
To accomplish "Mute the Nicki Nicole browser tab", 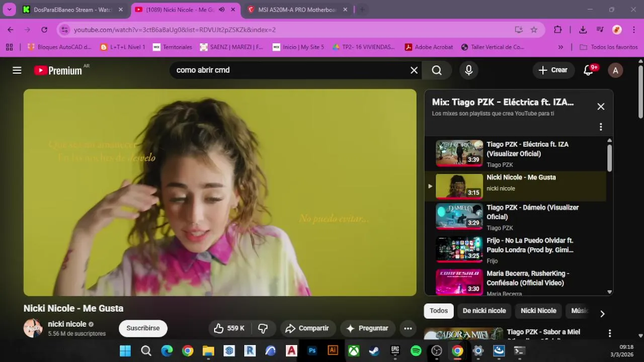I will click(x=221, y=10).
